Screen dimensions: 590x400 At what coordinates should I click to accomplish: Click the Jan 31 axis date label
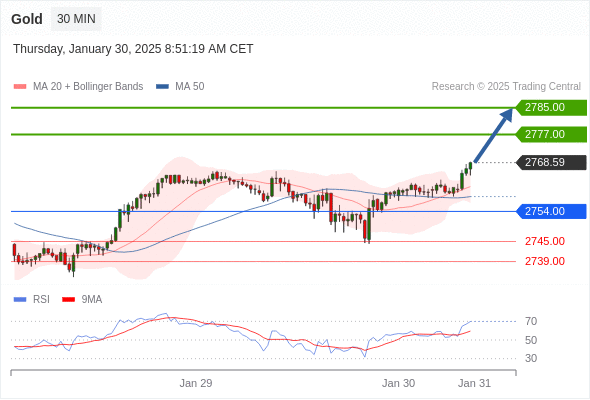click(x=474, y=383)
